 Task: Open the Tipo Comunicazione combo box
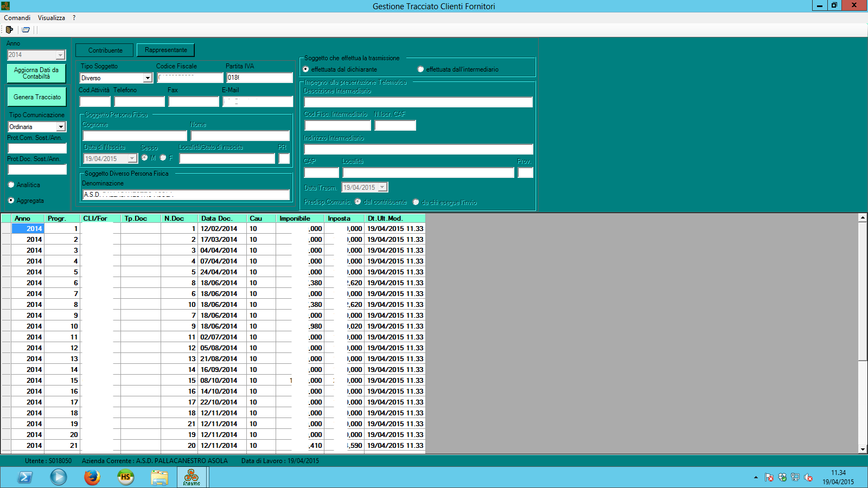tap(61, 127)
